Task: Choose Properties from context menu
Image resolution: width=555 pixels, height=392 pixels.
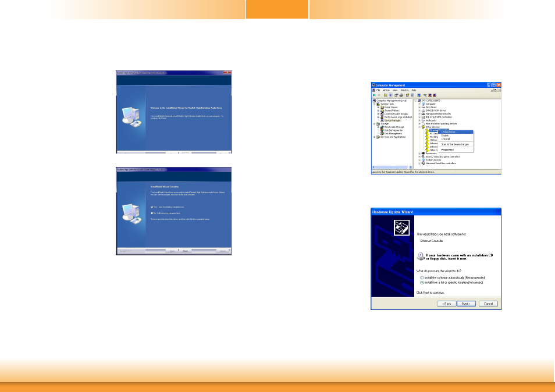Action: click(456, 149)
